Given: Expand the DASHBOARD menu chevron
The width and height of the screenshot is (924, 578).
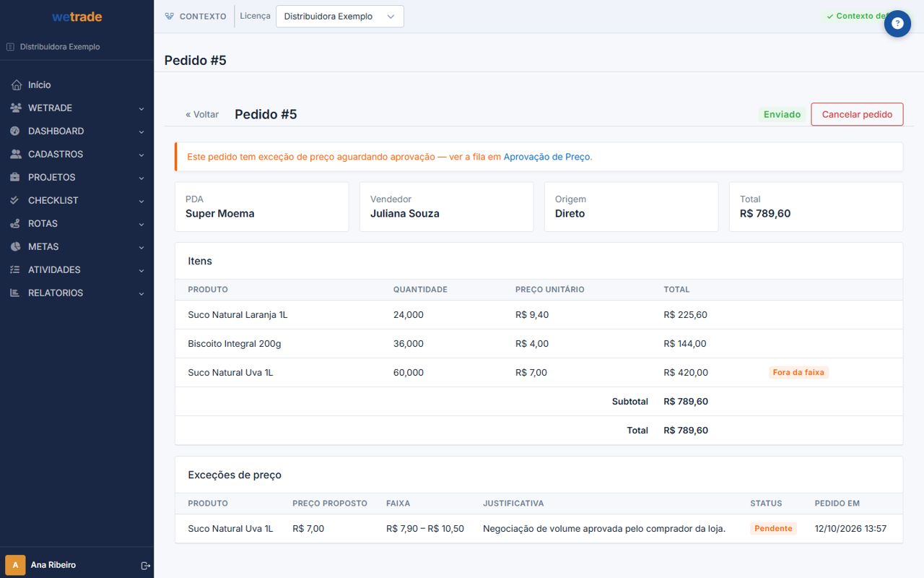Looking at the screenshot, I should tap(141, 131).
